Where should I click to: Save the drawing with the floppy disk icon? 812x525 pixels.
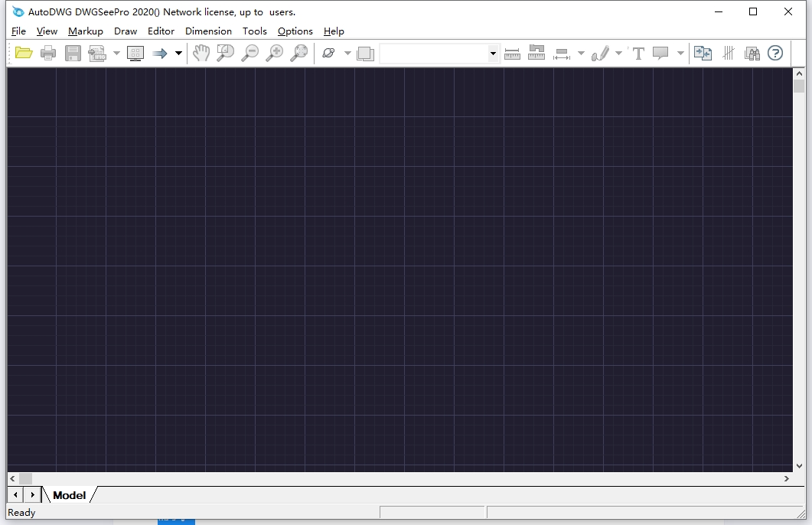[73, 53]
